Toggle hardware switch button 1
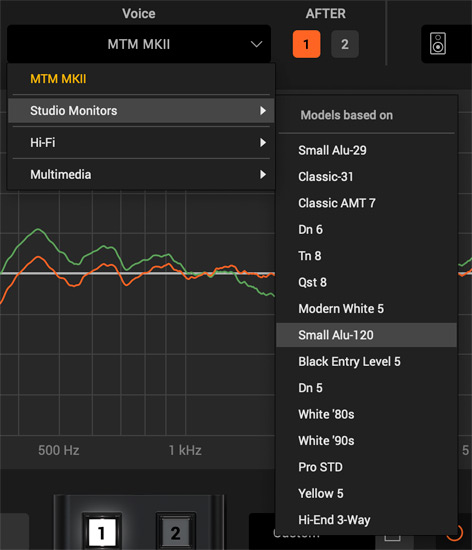The image size is (472, 550). (102, 533)
